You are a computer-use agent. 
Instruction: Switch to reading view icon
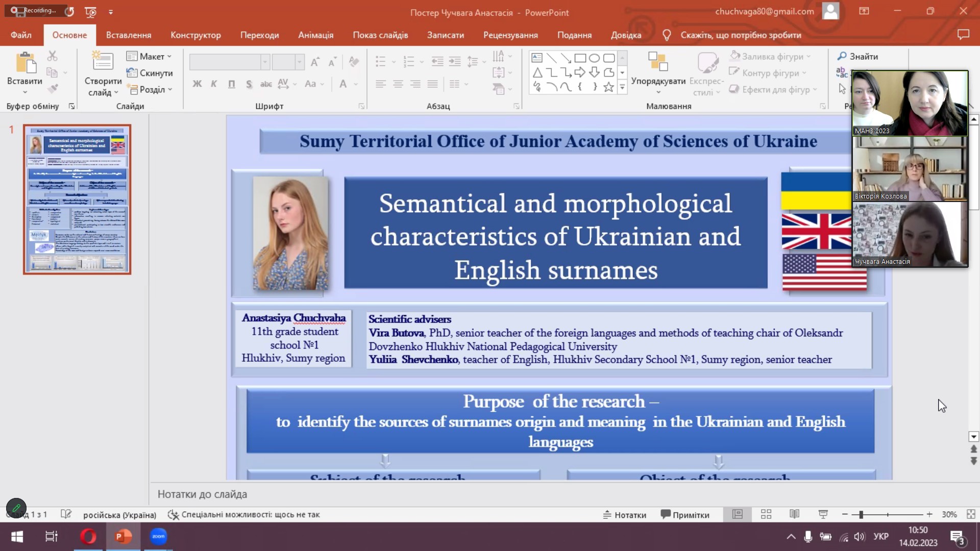coord(794,514)
